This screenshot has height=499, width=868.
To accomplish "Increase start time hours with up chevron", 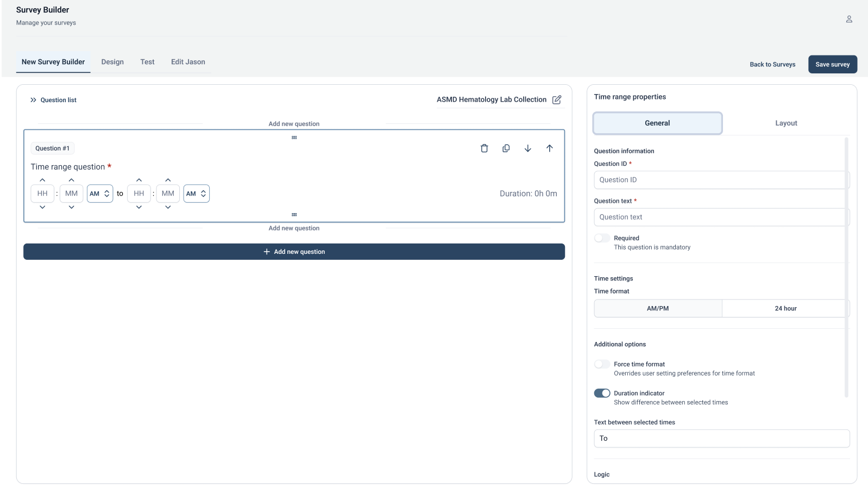I will (42, 180).
